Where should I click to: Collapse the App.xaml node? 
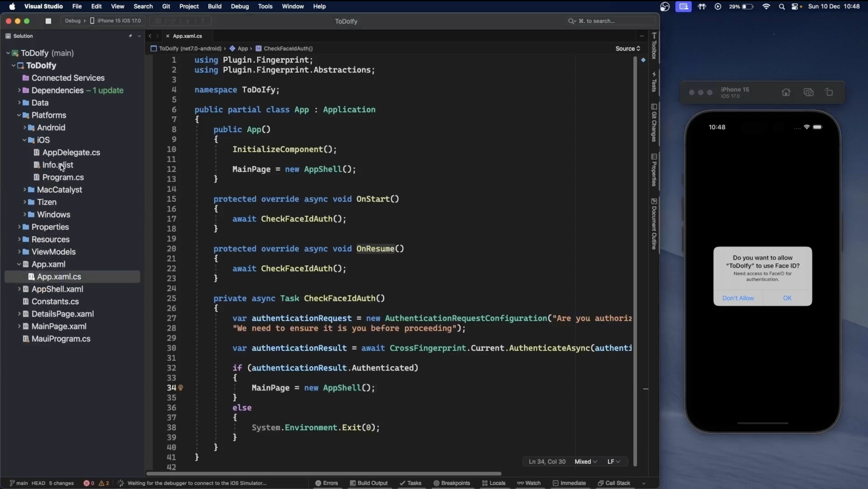coord(19,264)
